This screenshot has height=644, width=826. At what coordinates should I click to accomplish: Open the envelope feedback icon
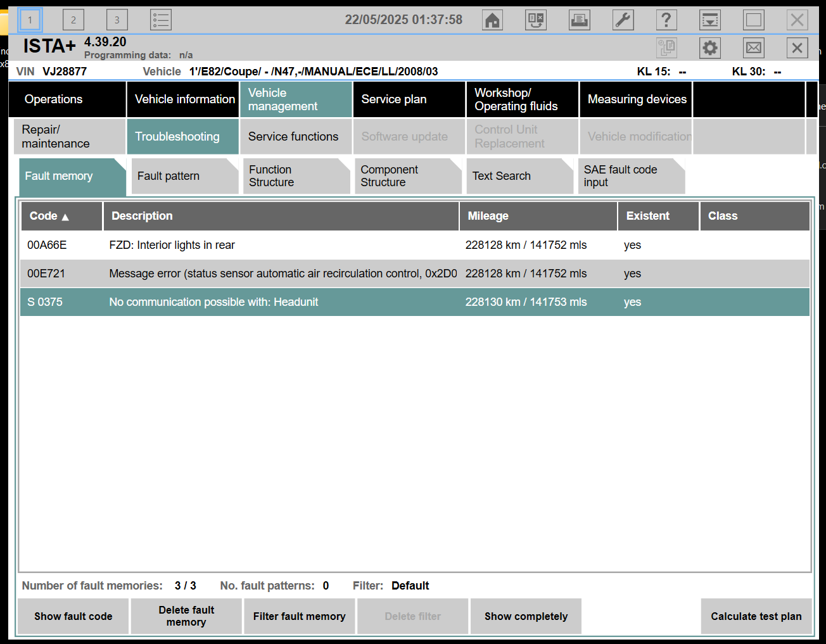click(754, 48)
